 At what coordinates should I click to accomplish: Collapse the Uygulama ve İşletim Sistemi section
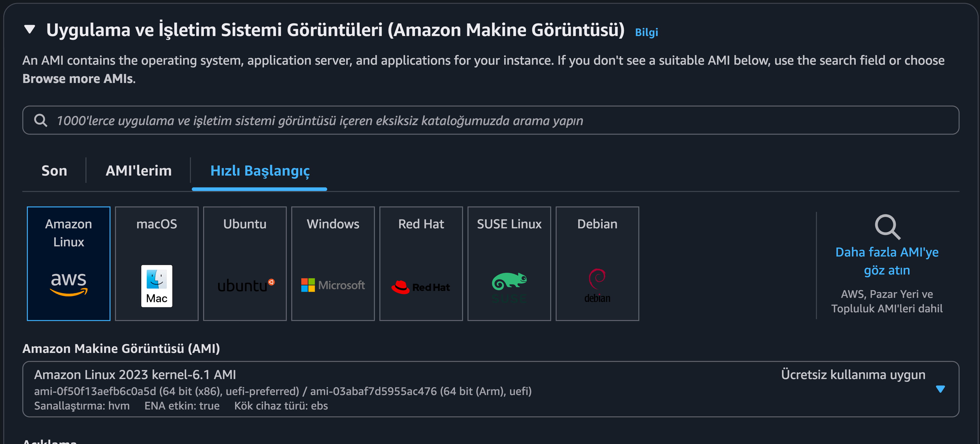tap(30, 29)
